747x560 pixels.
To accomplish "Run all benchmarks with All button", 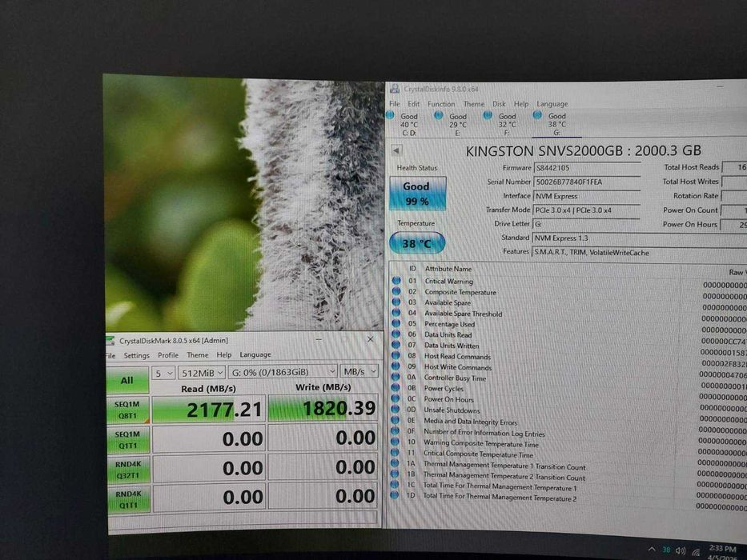I will [127, 380].
